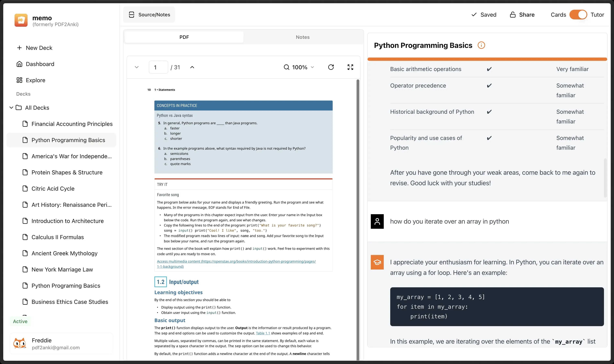614x364 pixels.
Task: Toggle the Tutor mode label
Action: (x=597, y=14)
